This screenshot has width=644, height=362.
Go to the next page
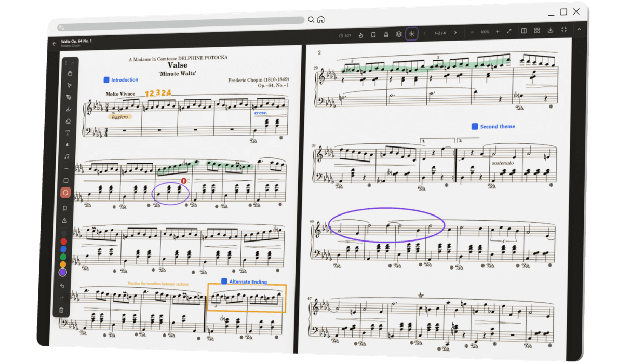455,33
